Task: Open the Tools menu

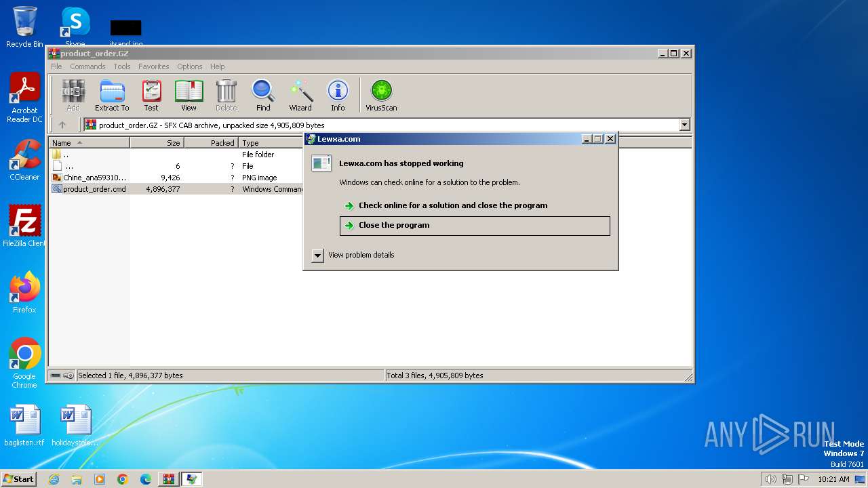Action: pos(122,66)
